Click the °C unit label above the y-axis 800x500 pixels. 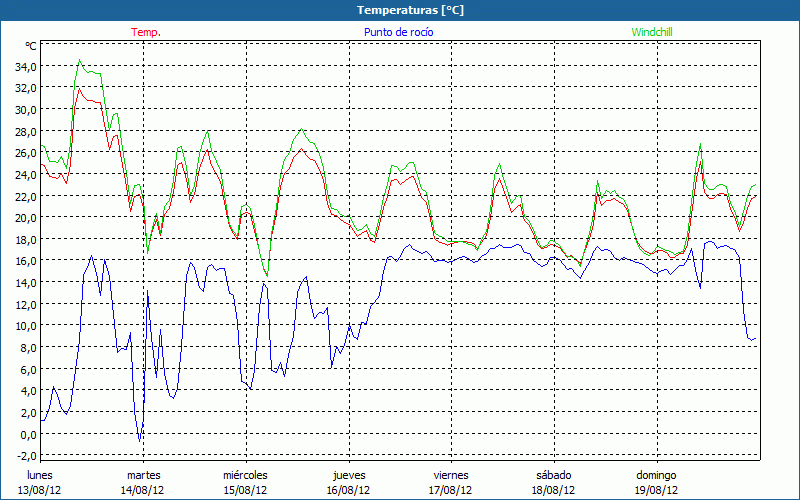point(30,46)
